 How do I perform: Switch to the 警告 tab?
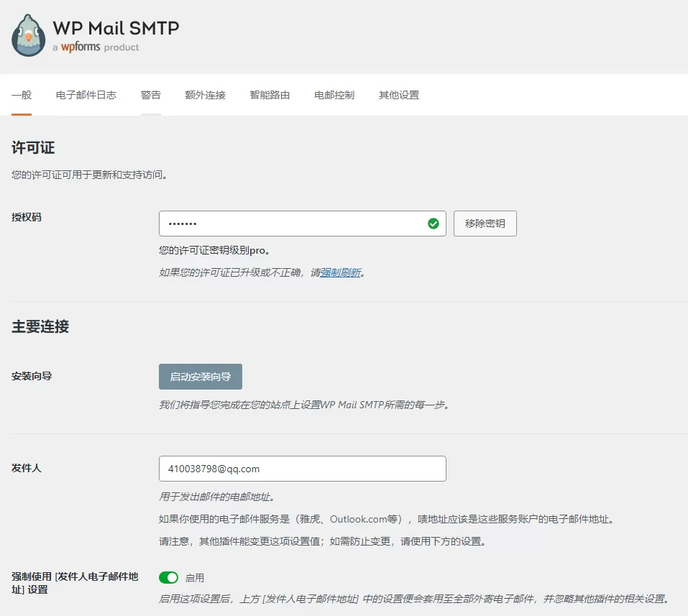[150, 94]
